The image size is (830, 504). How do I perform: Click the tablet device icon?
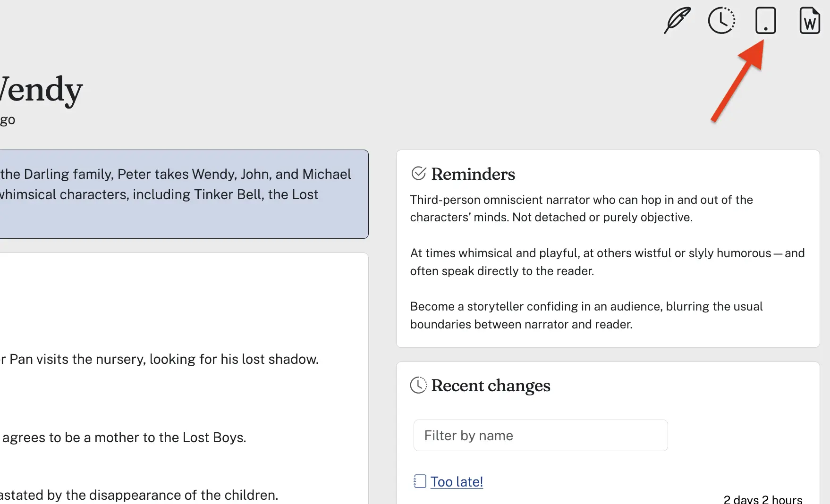[x=765, y=20]
